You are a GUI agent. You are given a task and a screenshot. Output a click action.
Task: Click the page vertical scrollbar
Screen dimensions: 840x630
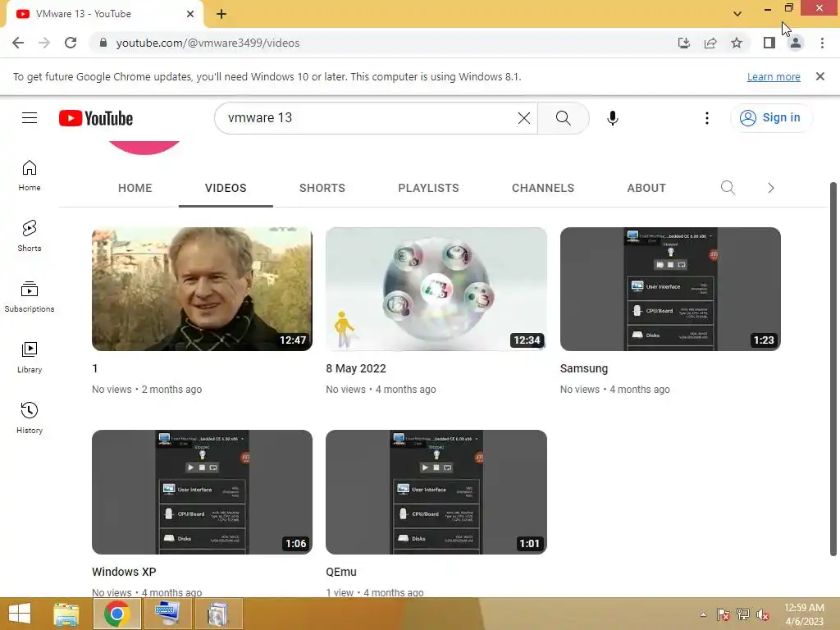833,370
